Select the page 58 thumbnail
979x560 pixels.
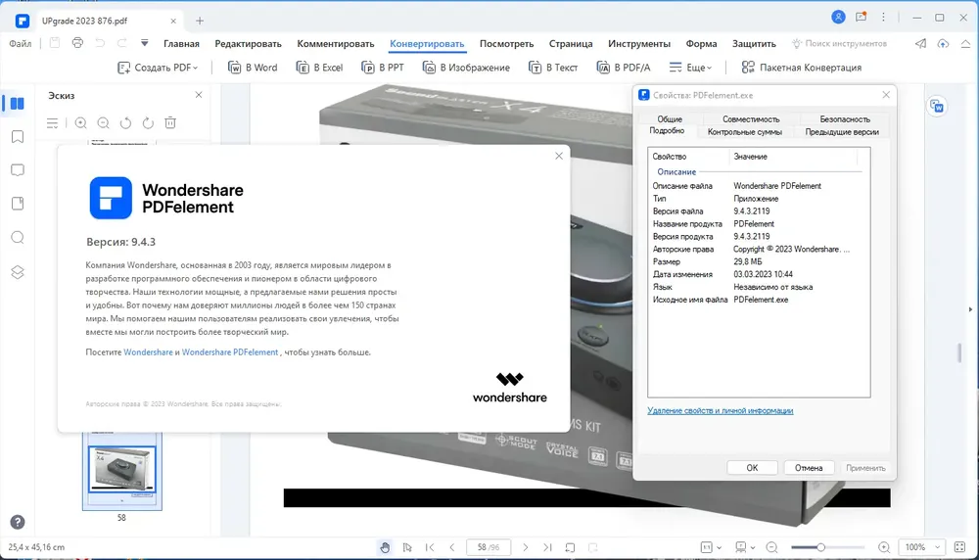pos(121,470)
